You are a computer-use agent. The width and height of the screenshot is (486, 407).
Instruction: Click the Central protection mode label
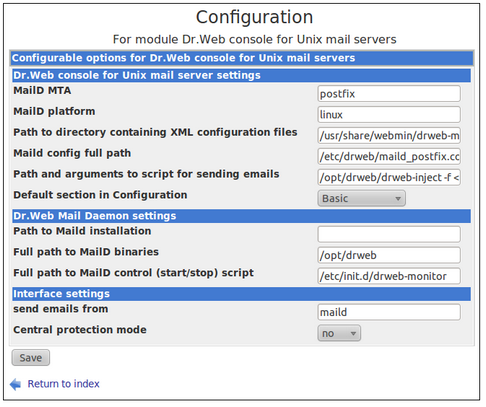click(x=80, y=330)
